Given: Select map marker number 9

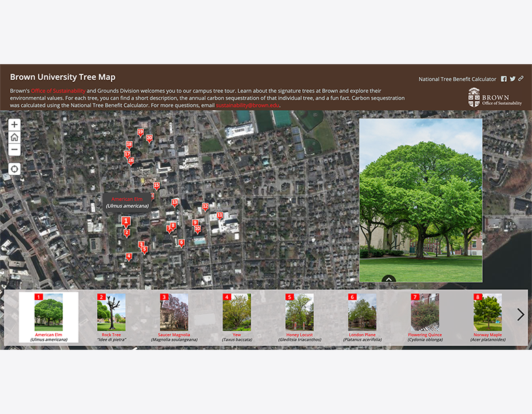Looking at the screenshot, I should tap(195, 223).
